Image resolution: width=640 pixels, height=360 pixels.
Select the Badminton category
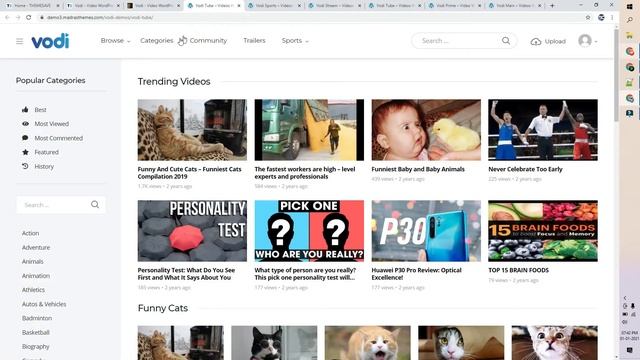click(x=37, y=318)
